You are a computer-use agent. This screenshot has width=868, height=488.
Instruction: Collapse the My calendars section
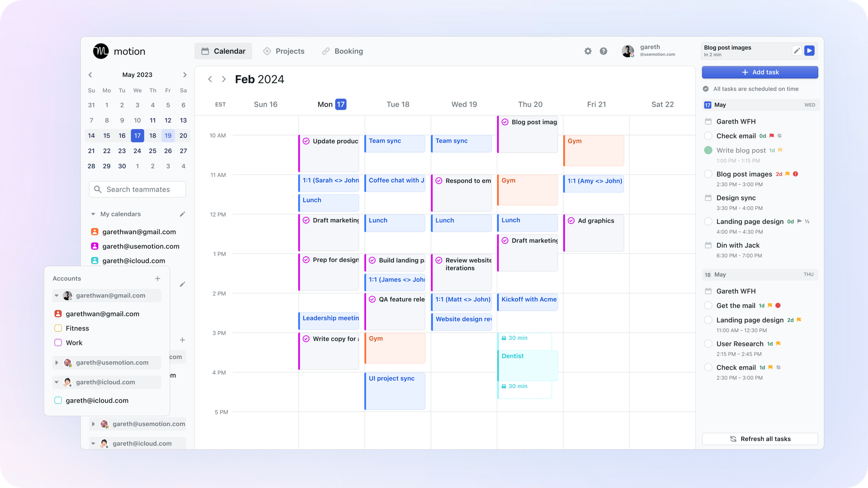click(93, 214)
